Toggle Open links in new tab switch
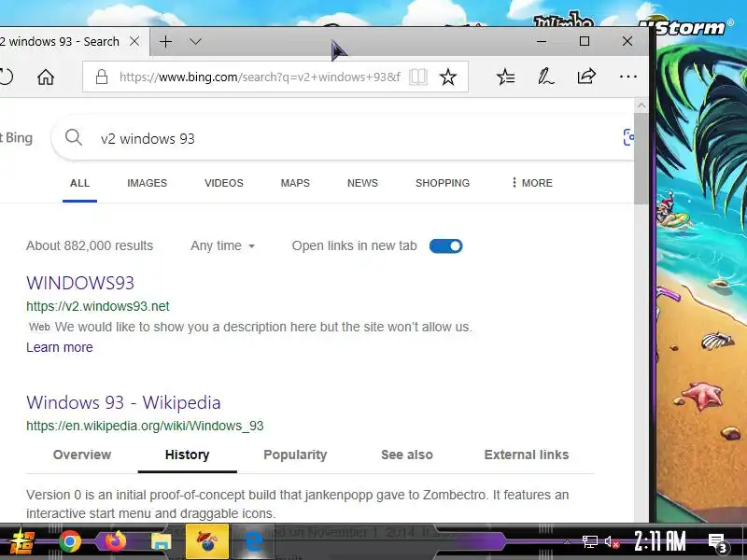 coord(446,246)
